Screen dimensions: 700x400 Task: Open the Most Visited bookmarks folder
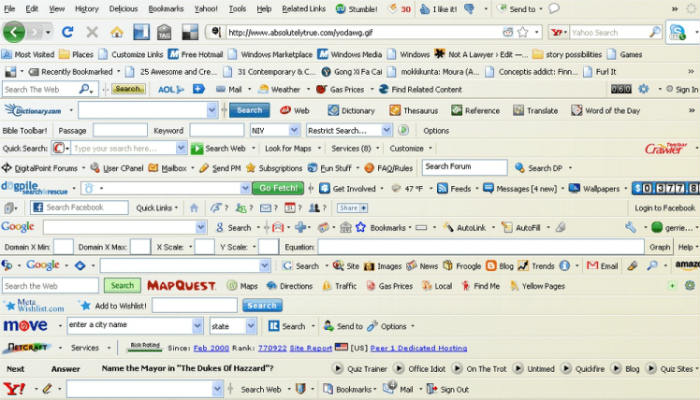(x=28, y=54)
